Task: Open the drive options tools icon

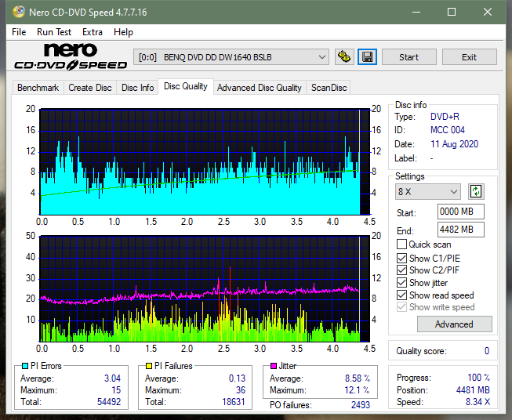Action: point(344,57)
